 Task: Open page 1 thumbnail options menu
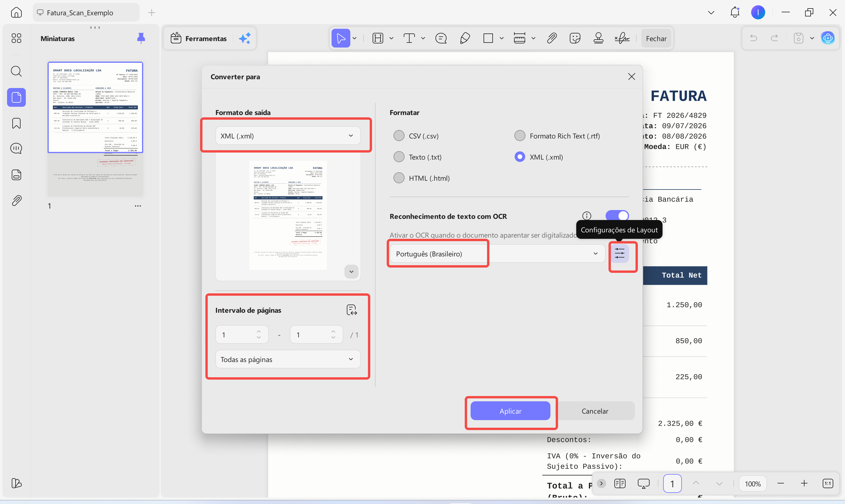(138, 206)
